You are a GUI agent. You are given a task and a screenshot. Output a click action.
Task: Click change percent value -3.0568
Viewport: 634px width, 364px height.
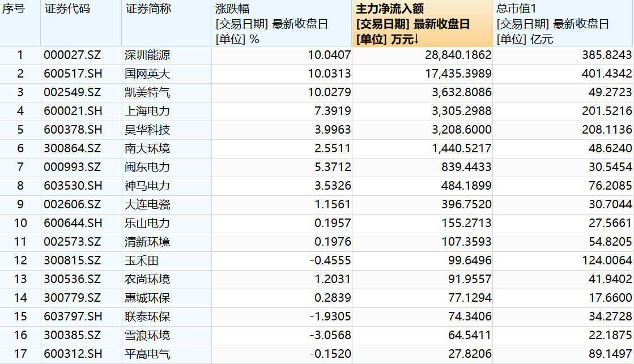[x=330, y=335]
